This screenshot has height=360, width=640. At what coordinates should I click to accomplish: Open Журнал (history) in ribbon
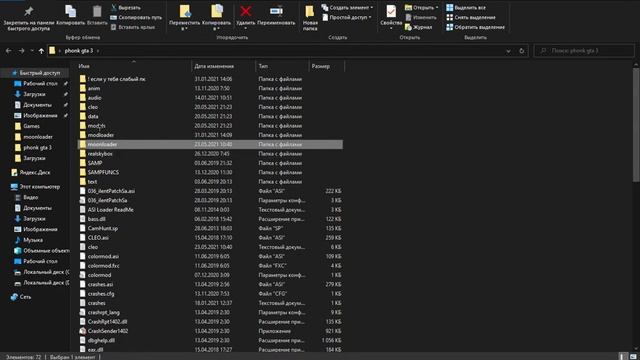point(418,27)
